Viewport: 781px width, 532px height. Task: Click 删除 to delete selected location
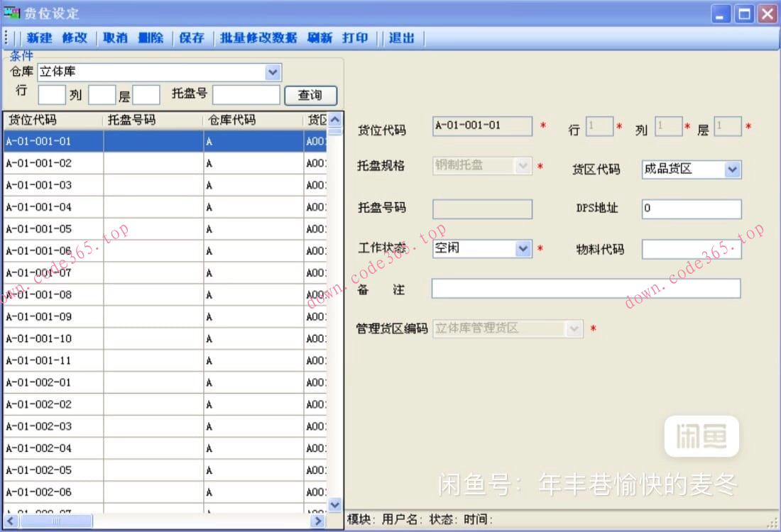tap(151, 39)
